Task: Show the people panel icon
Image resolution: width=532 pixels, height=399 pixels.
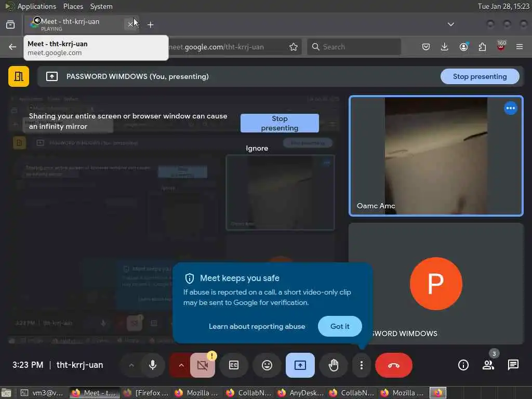Action: [488, 365]
